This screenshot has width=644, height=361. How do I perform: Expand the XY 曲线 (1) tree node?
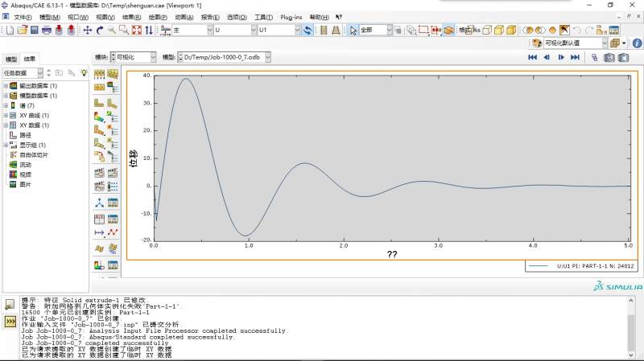click(x=6, y=115)
